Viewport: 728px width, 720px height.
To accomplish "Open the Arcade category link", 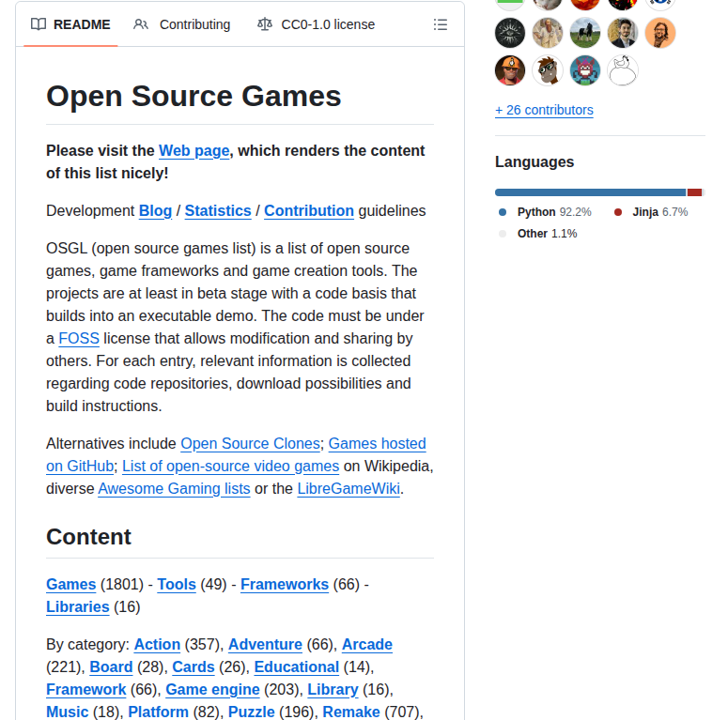I will 367,644.
